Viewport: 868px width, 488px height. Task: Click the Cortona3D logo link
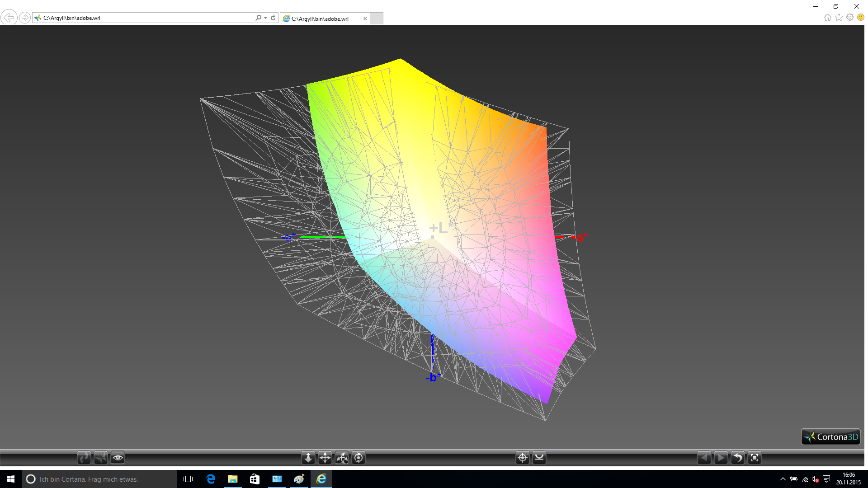[x=831, y=437]
